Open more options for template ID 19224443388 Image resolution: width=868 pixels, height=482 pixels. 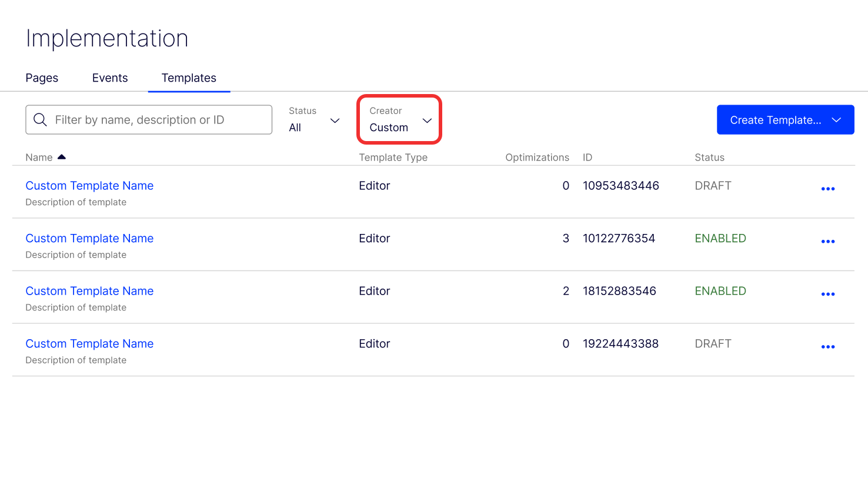click(x=827, y=347)
